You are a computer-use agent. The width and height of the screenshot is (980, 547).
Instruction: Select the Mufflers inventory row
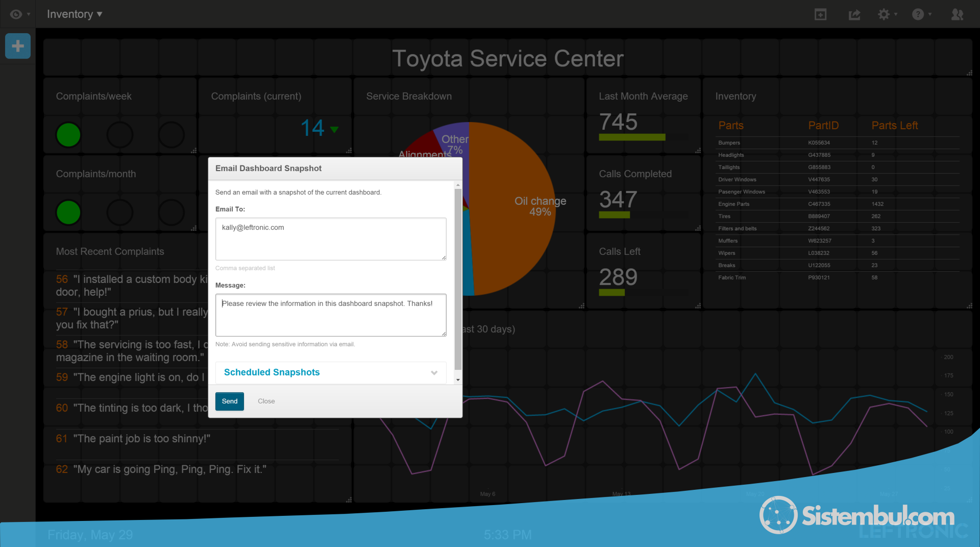(x=838, y=241)
